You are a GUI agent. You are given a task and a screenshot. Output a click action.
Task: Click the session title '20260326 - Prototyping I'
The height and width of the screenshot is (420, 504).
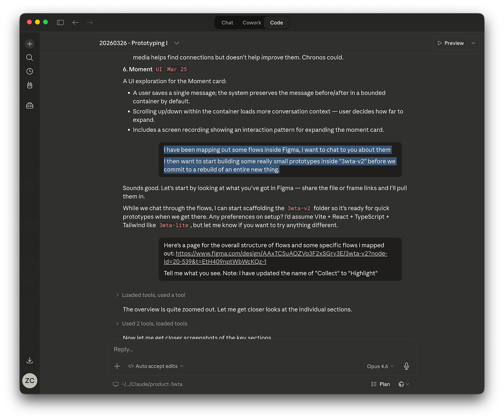click(x=133, y=43)
